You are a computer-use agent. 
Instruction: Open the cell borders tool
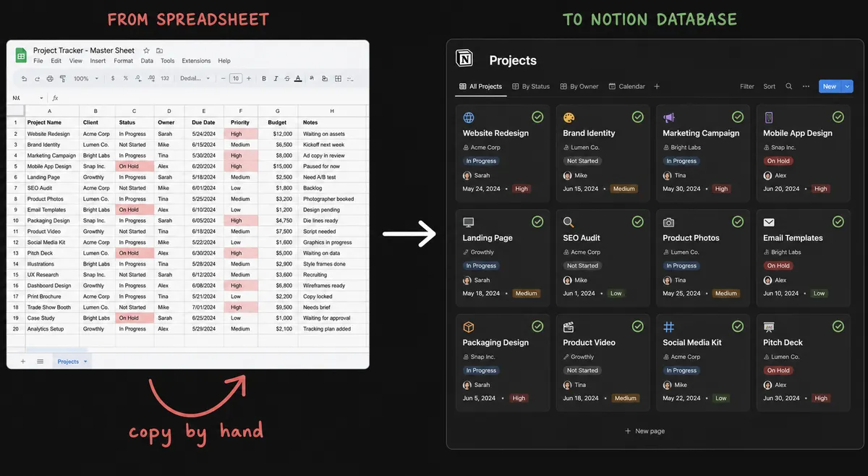pyautogui.click(x=338, y=78)
